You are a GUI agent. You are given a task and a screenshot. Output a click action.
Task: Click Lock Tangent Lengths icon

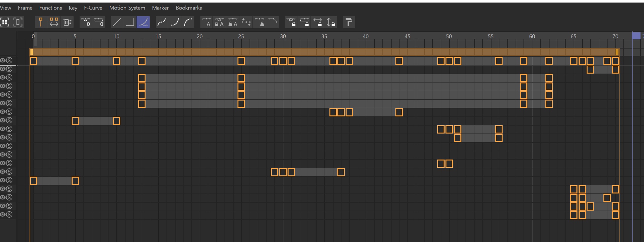click(304, 22)
